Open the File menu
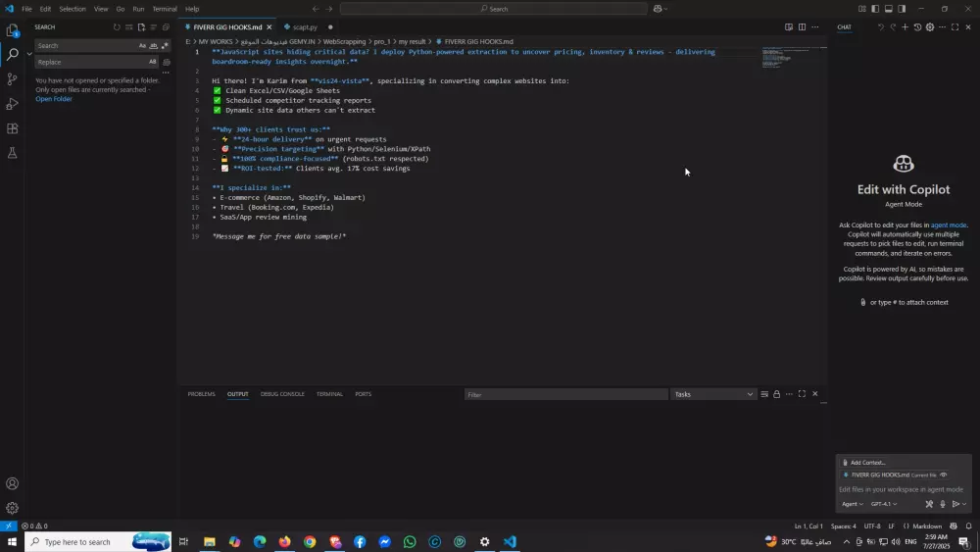Screen dimensions: 980x552 (26, 9)
